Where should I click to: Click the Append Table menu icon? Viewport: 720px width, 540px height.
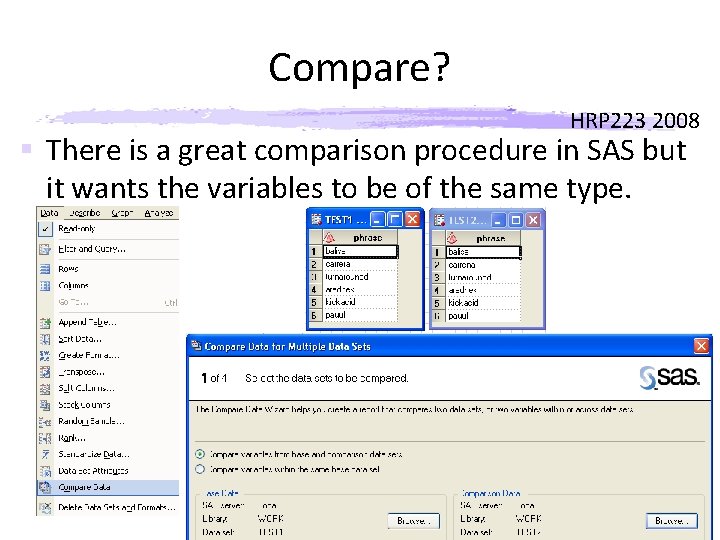45,323
